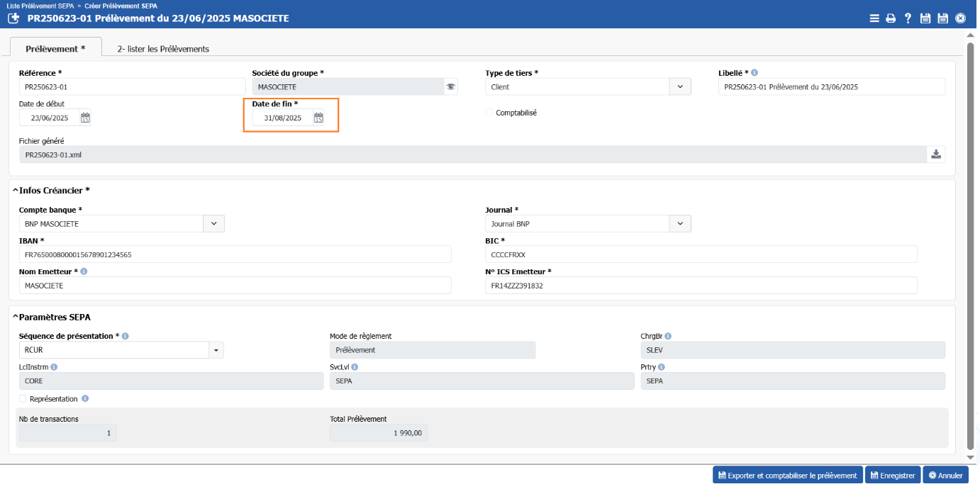Download the generated file PR250623-01.xml
The image size is (980, 489).
click(936, 154)
